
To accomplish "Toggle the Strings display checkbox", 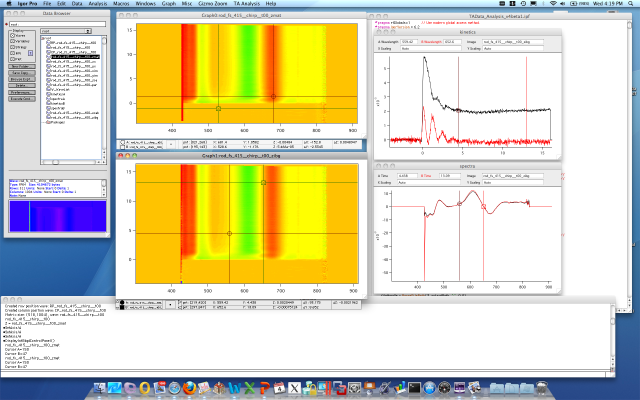I will point(12,47).
